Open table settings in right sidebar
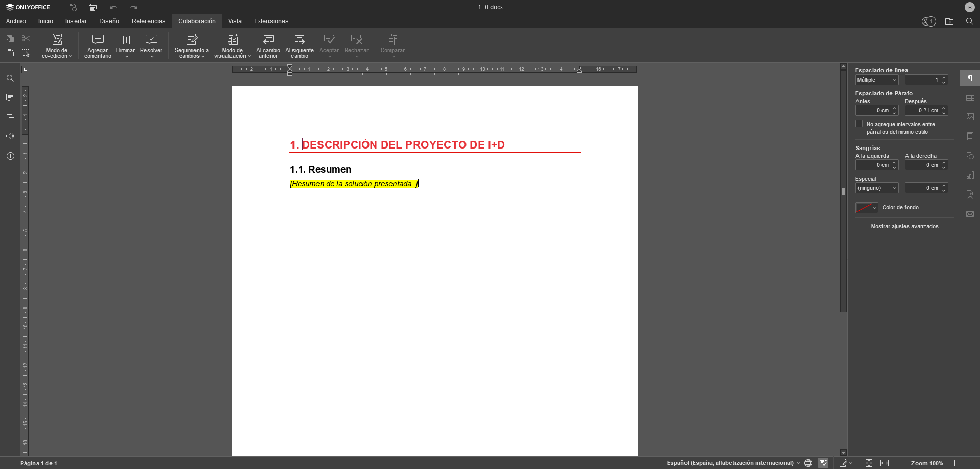The image size is (980, 469). (970, 97)
